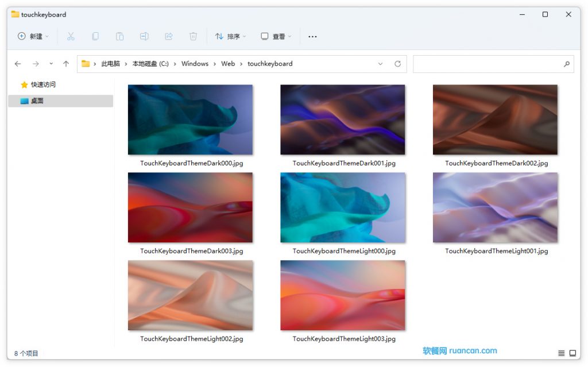Click inside the folder search box
Screen dimensions: 588x367
point(488,64)
